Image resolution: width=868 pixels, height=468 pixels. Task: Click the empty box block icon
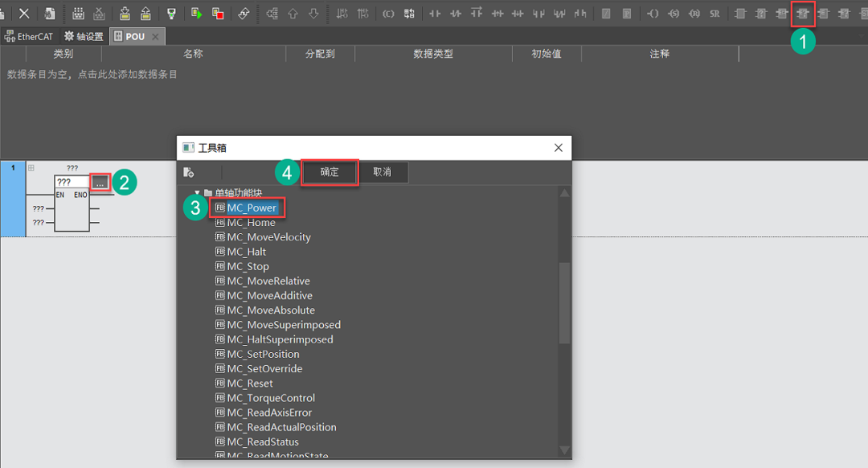click(x=740, y=14)
